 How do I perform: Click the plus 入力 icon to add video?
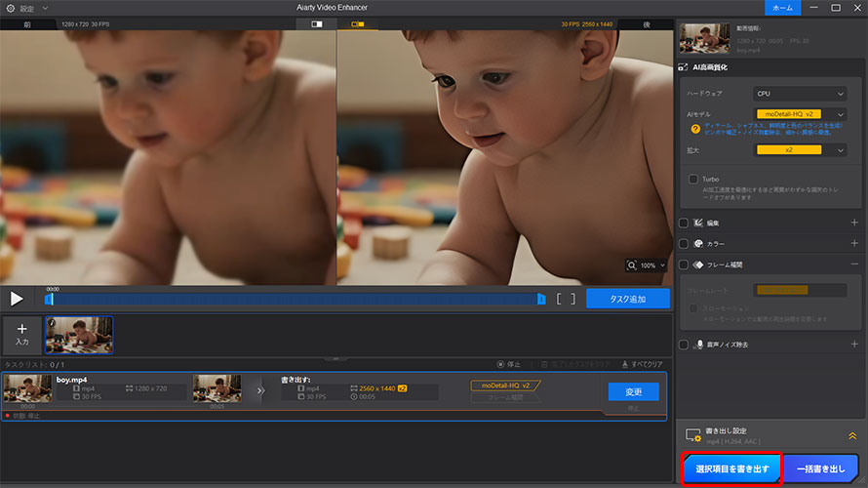point(21,334)
